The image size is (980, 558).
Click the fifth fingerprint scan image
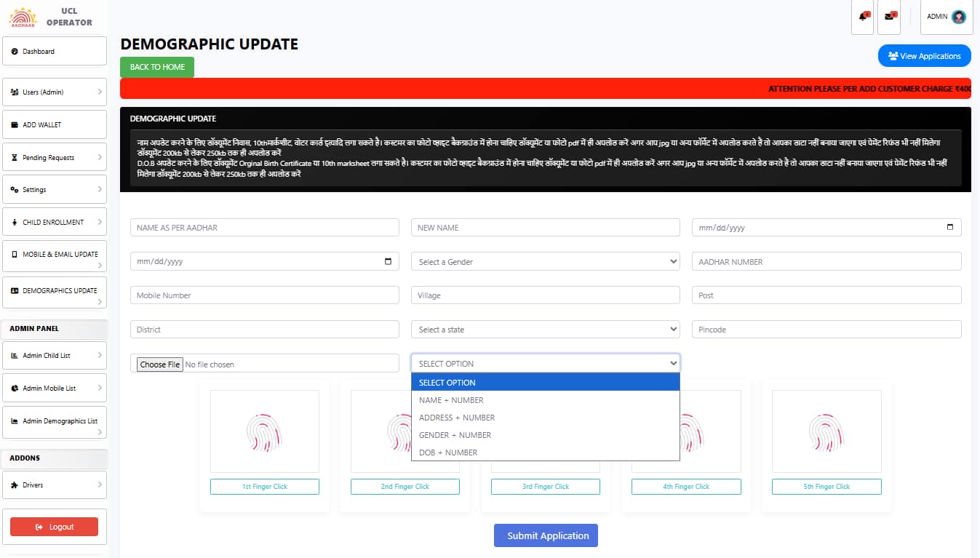click(826, 433)
